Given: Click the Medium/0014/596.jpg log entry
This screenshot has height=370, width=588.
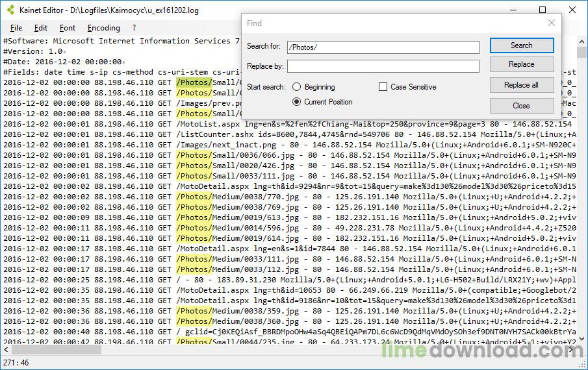Looking at the screenshot, I should pos(256,228).
